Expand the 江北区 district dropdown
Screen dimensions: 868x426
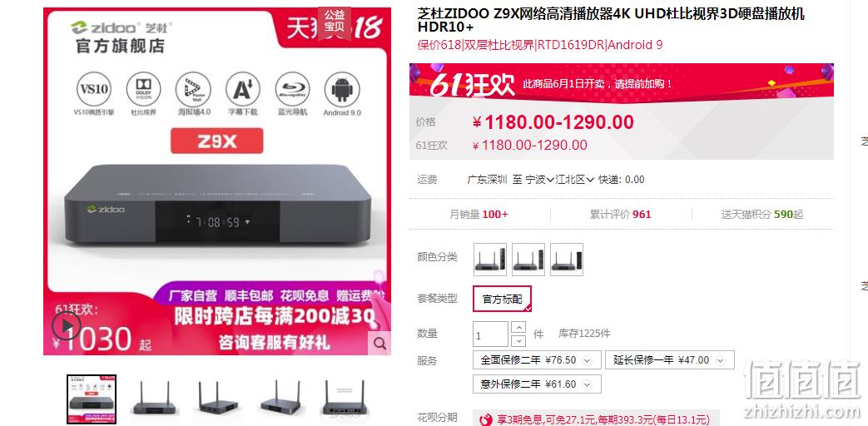pyautogui.click(x=575, y=180)
